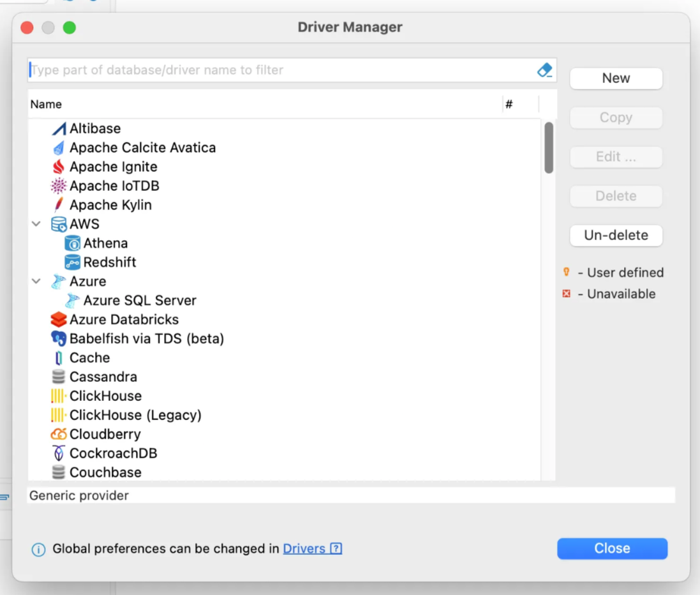Click the Cloudberry orange cloud icon
The image size is (700, 595).
[59, 435]
